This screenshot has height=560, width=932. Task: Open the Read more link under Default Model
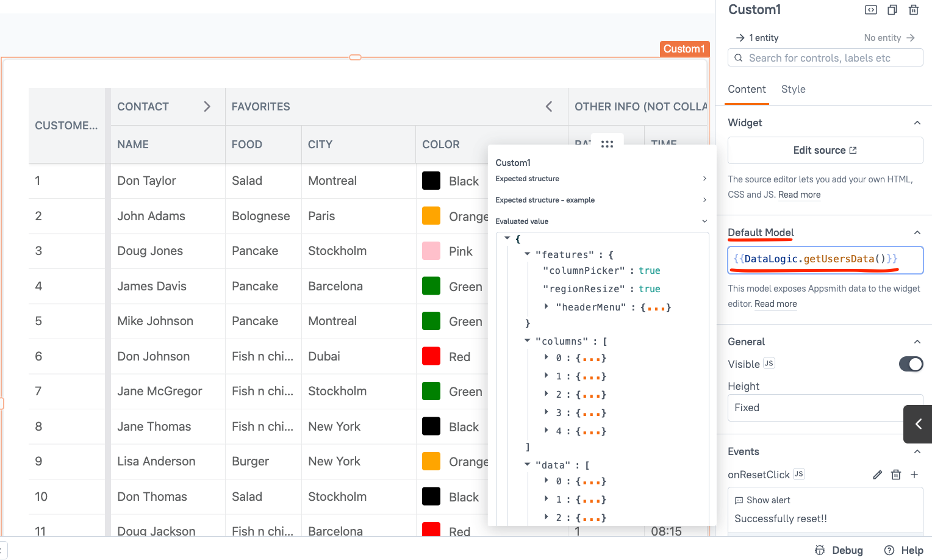click(775, 304)
